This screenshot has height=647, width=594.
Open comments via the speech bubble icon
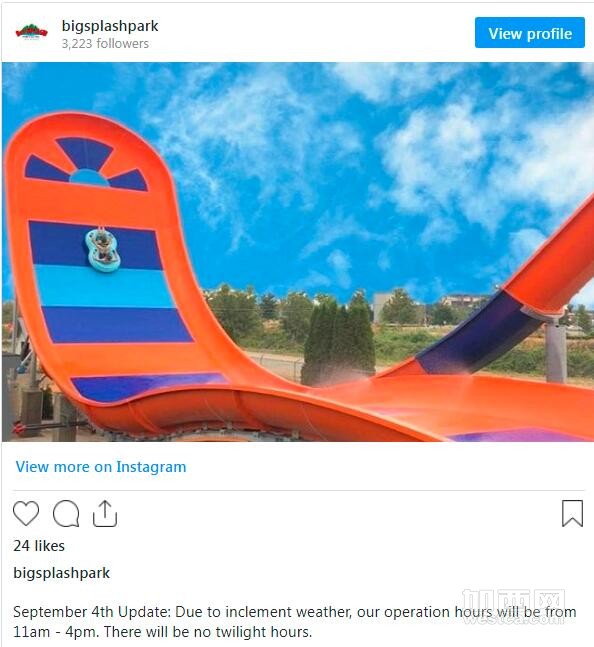(x=66, y=513)
